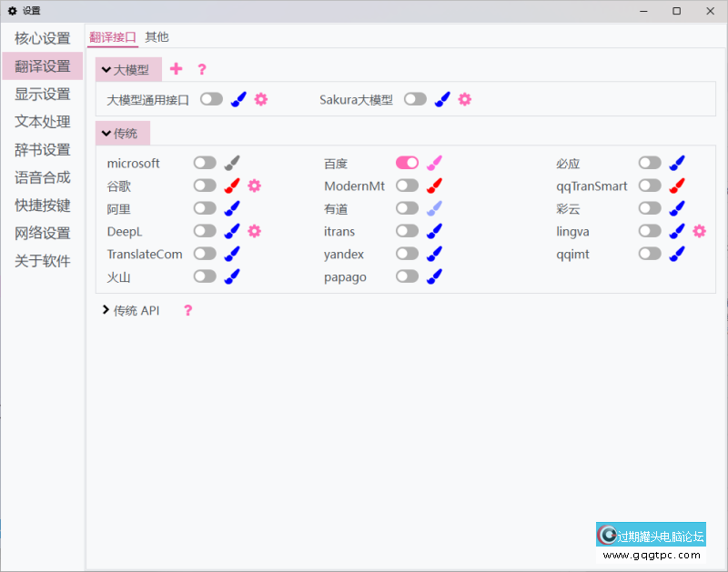Enable the microsoft translator toggle
This screenshot has width=728, height=572.
coord(205,163)
